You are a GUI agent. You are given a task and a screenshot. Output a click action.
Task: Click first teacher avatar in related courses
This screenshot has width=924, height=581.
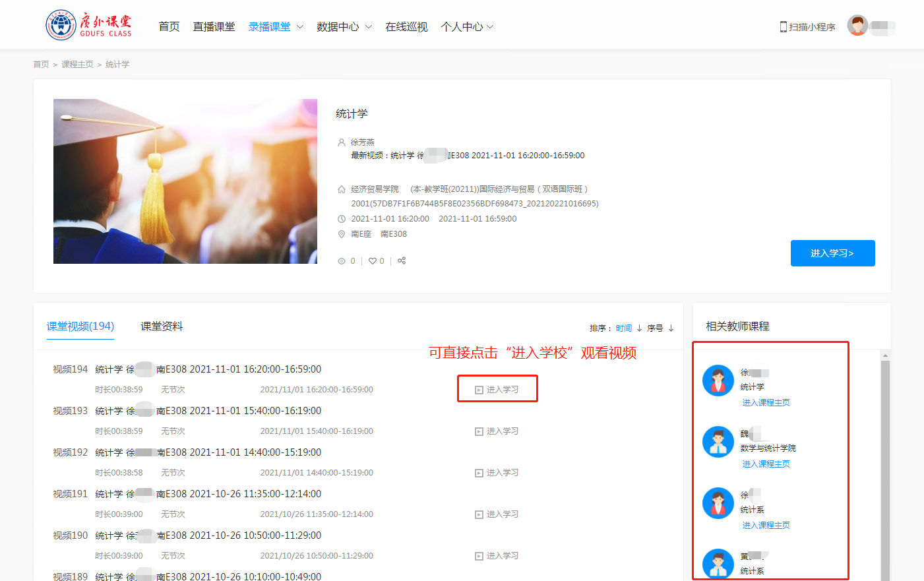pos(718,381)
